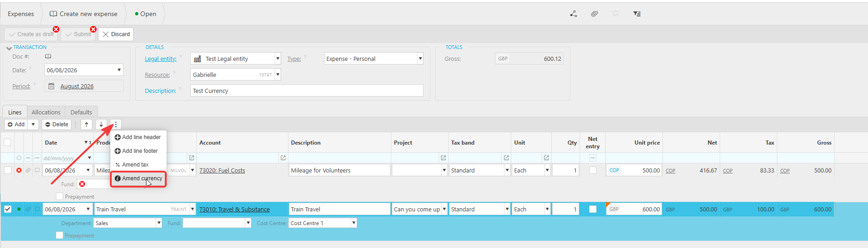Open Type dropdown Expense - Personal
Viewport: 868px width, 248px height.
[x=420, y=59]
